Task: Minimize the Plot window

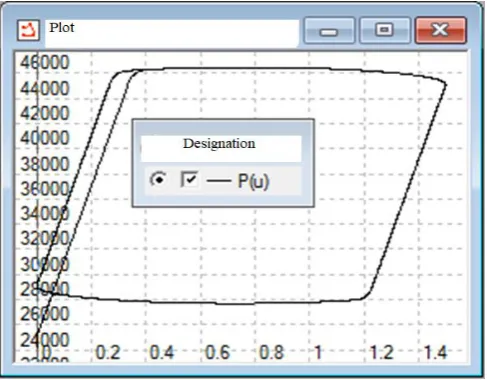Action: tap(329, 31)
